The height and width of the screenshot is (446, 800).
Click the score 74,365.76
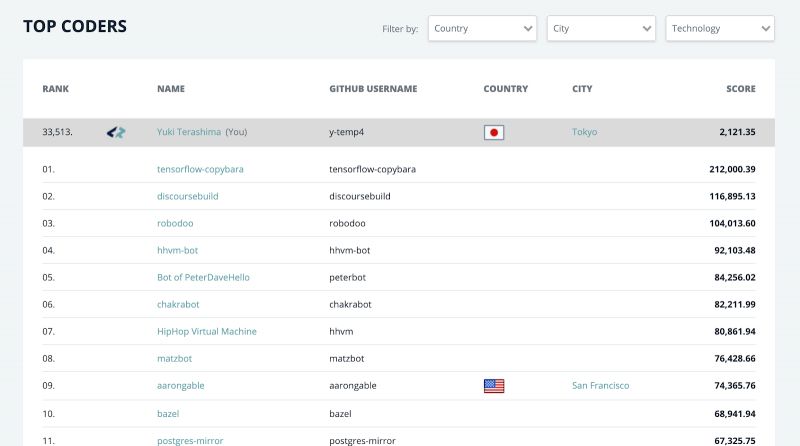coord(735,386)
